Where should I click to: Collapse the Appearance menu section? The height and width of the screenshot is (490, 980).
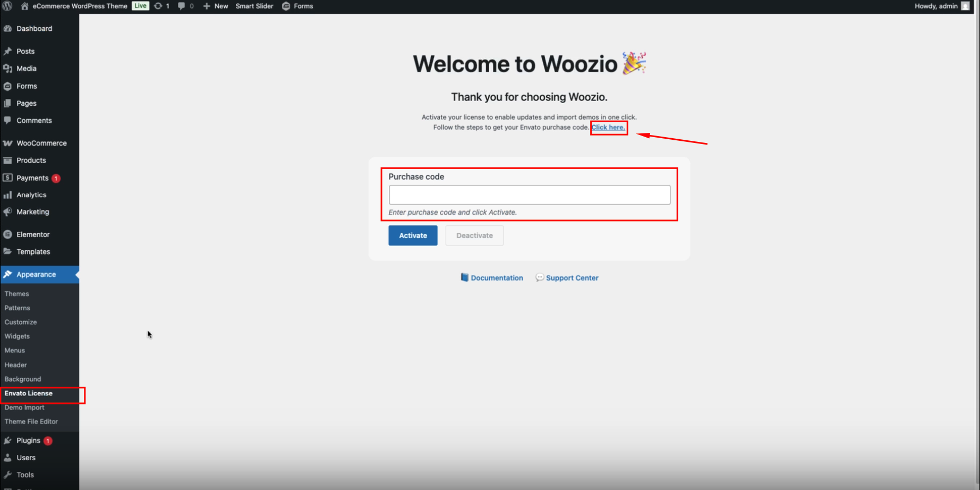(x=36, y=274)
